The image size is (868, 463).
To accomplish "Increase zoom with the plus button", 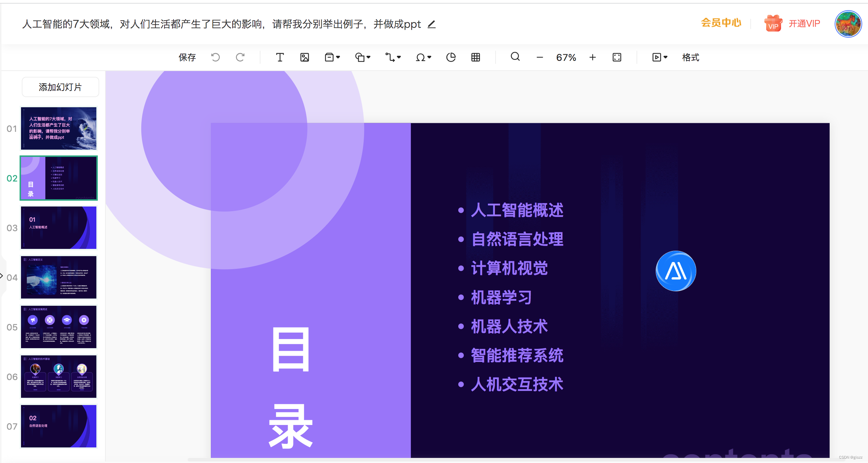I will 593,57.
